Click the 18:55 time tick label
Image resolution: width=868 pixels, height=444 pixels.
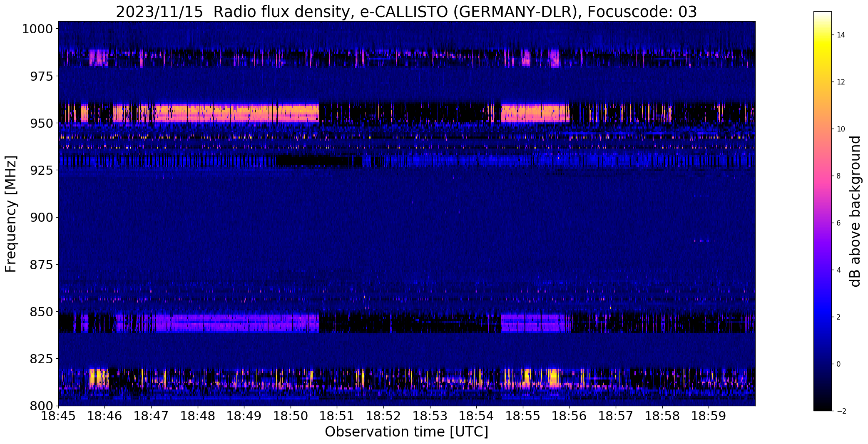click(523, 416)
